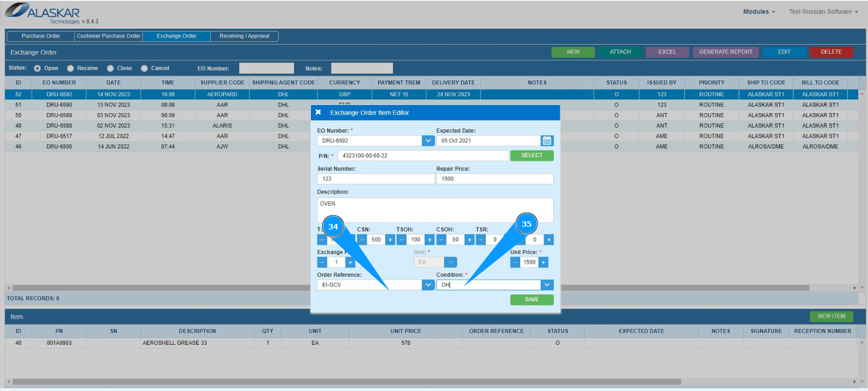This screenshot has width=868, height=391.
Task: Open the disabled Unit EA dropdown
Action: click(x=451, y=263)
